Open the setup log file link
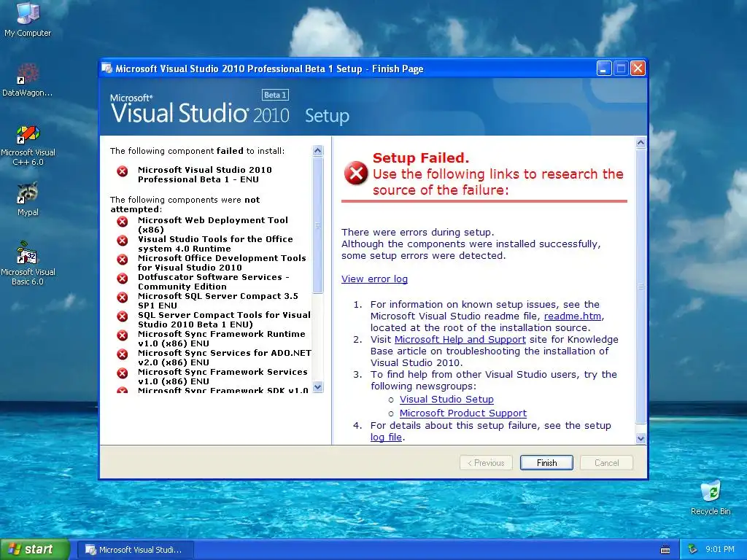The width and height of the screenshot is (747, 560). pos(386,437)
